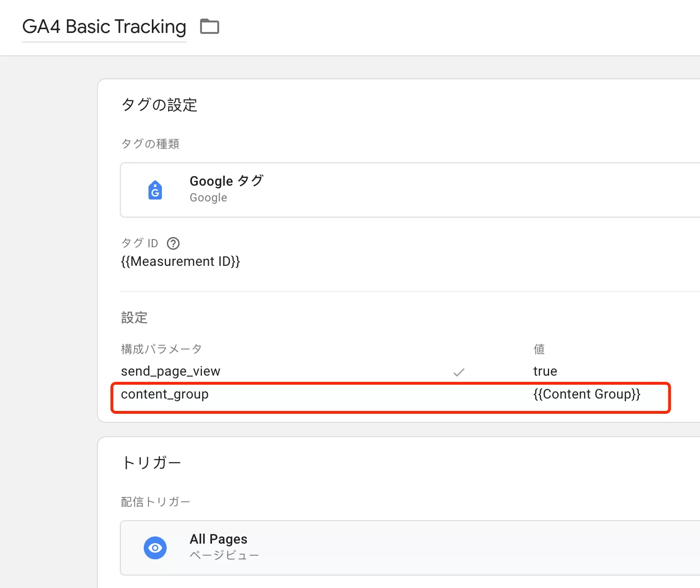Select the Google タグ tag type box
This screenshot has width=700, height=588.
coord(410,190)
